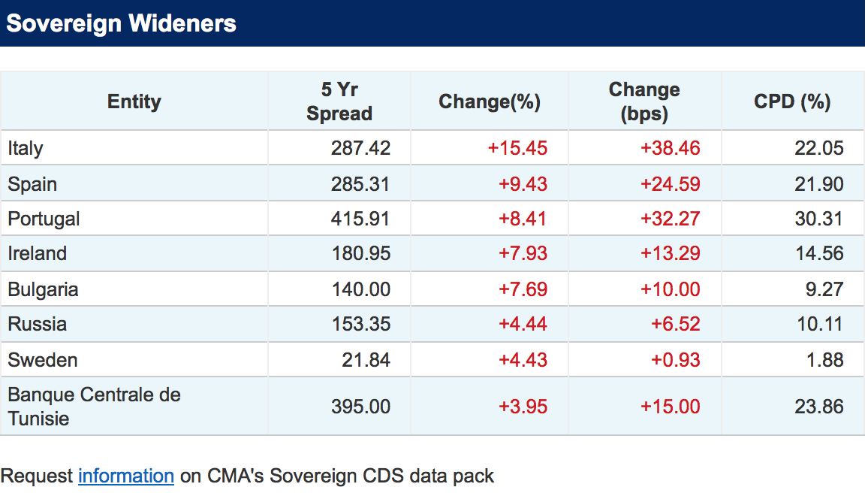
Task: Click the CPD (%) column header
Action: (x=792, y=101)
